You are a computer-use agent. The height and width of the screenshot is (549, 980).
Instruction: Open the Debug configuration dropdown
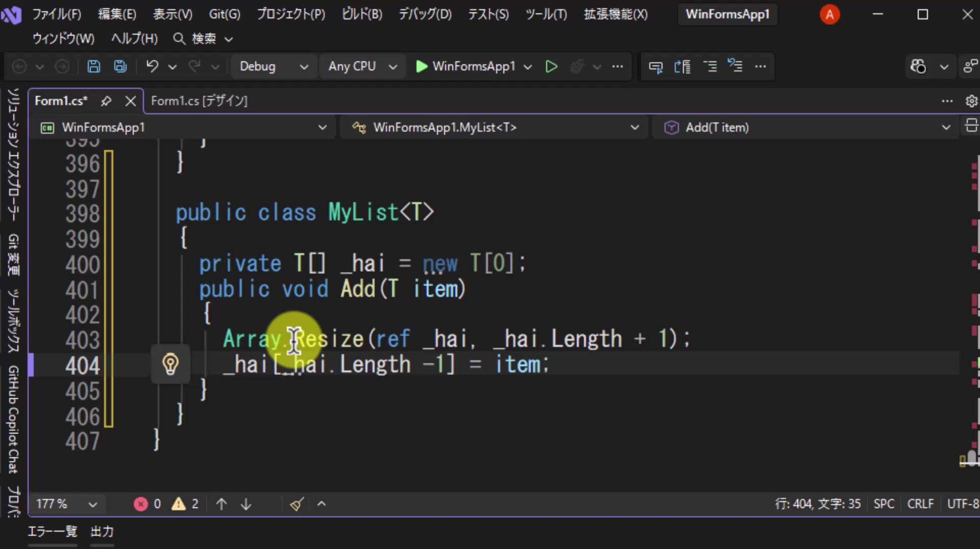pos(274,66)
